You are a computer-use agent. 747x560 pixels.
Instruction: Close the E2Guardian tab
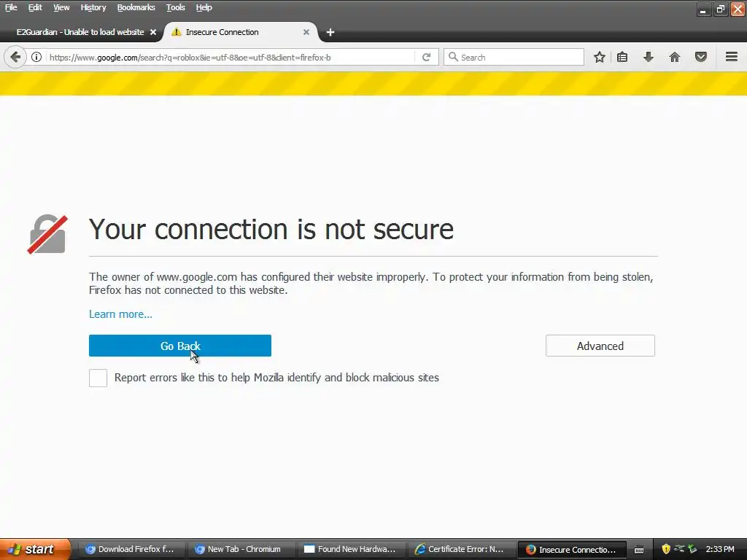153,32
